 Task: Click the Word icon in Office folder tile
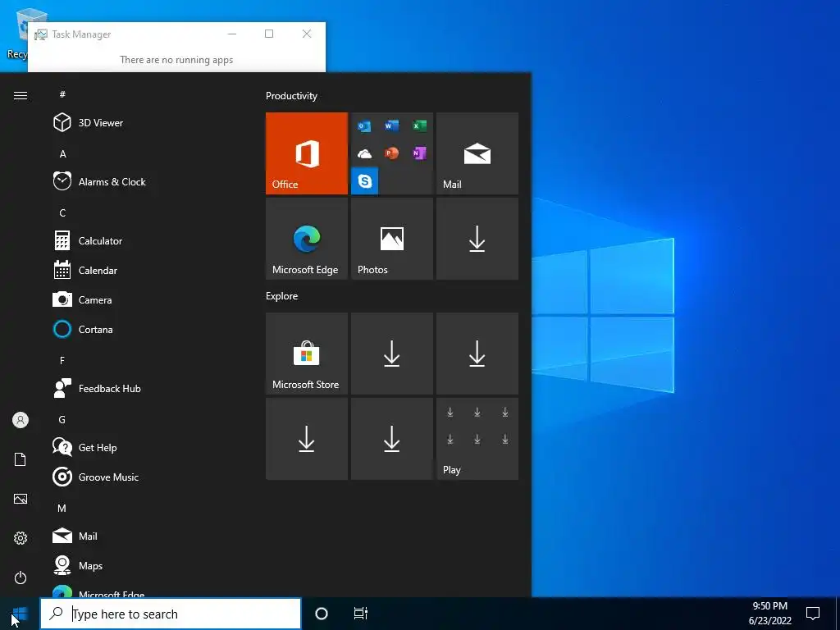click(391, 126)
